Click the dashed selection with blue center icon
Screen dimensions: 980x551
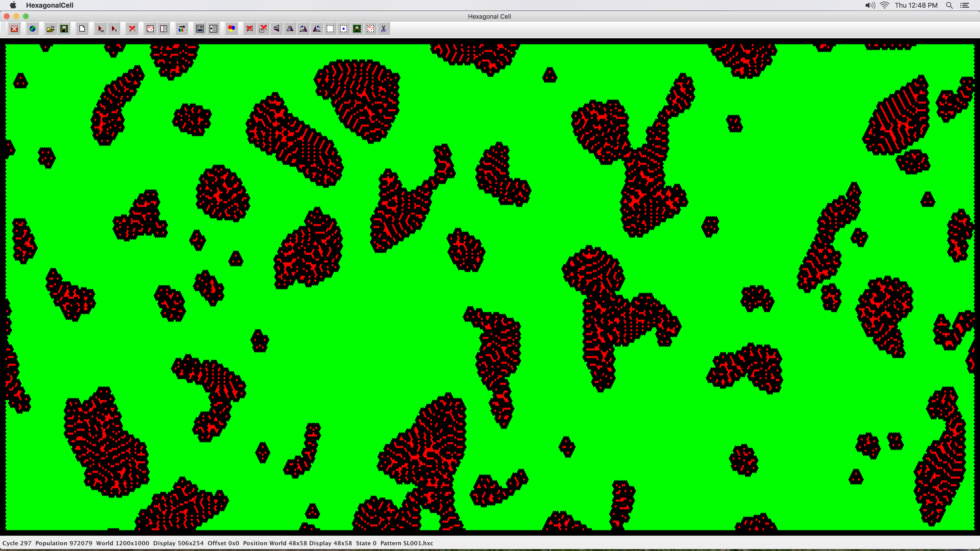(343, 29)
